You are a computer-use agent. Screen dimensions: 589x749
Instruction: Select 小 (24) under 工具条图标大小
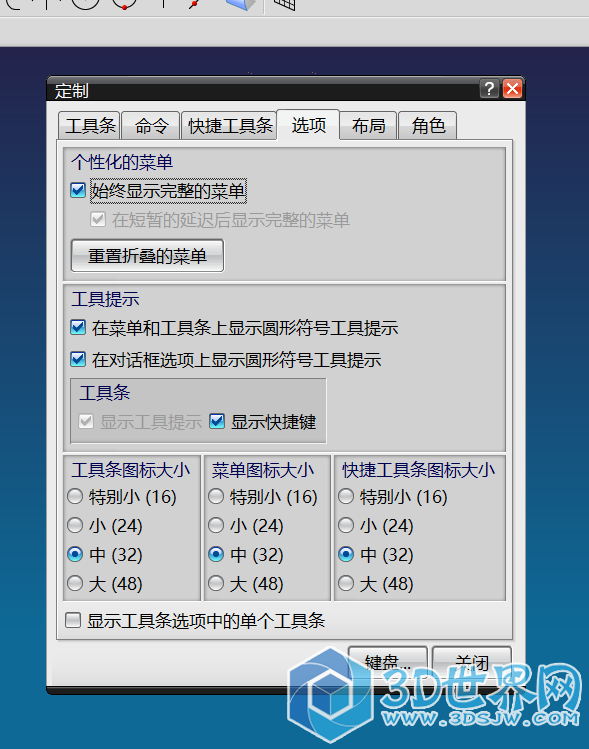75,525
